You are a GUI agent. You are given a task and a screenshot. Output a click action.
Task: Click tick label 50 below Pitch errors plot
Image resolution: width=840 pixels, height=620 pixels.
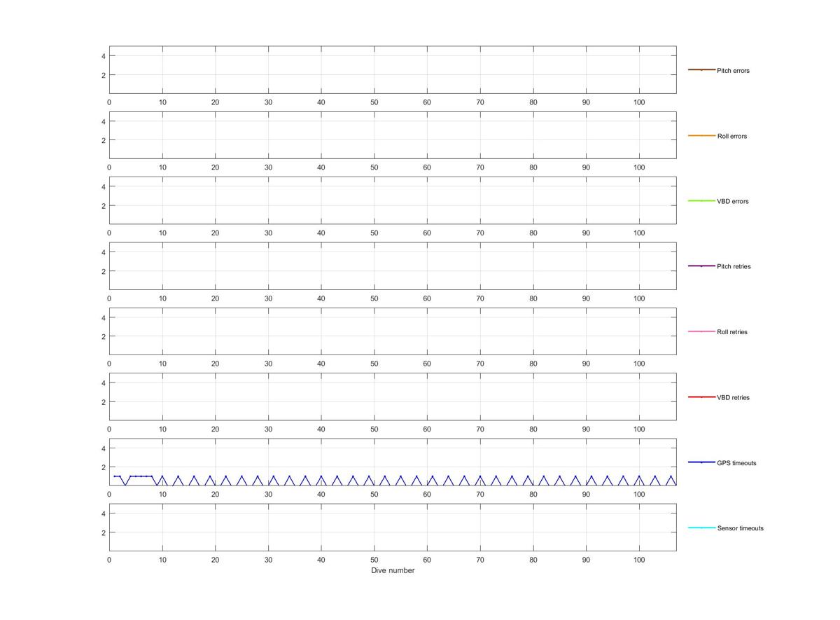374,102
